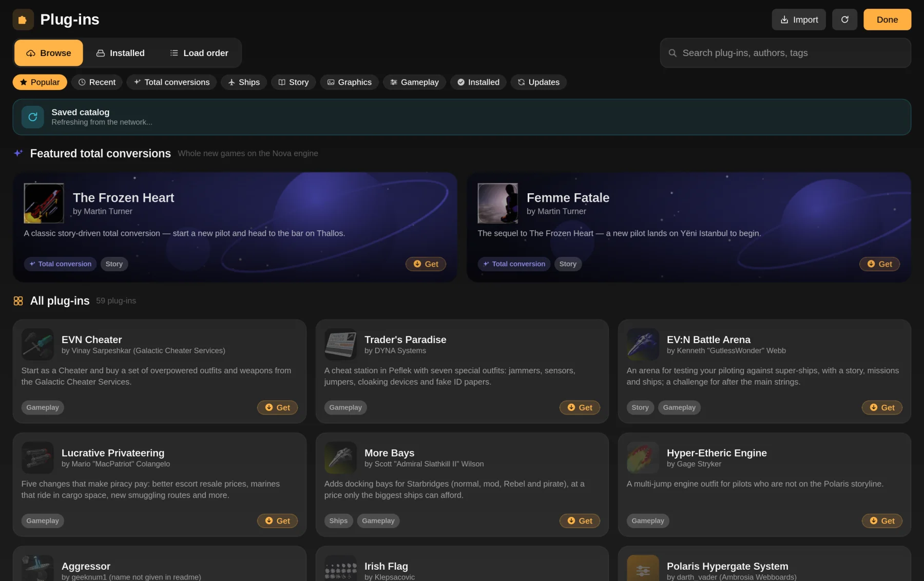Click the Lucrative Privateering plug-in icon

click(x=37, y=458)
